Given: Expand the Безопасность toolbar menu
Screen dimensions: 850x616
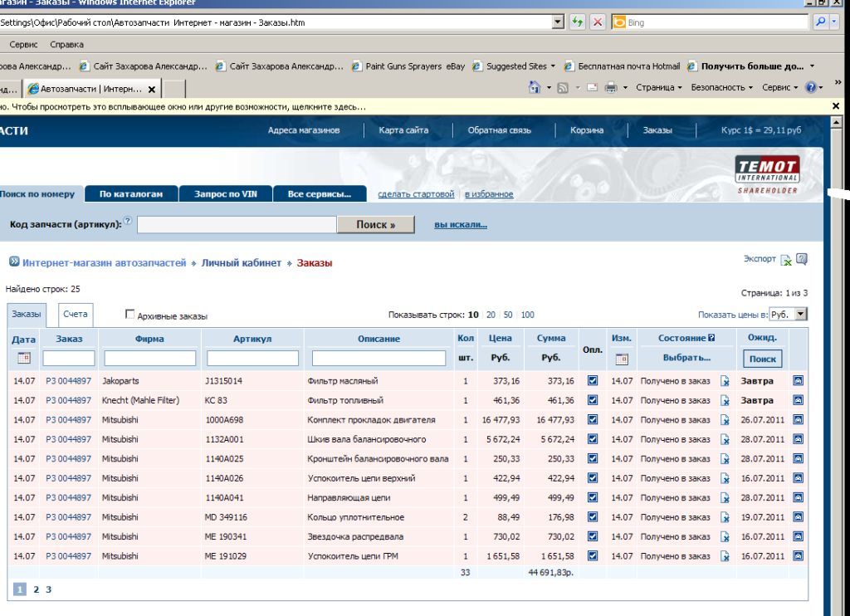Looking at the screenshot, I should coord(722,87).
